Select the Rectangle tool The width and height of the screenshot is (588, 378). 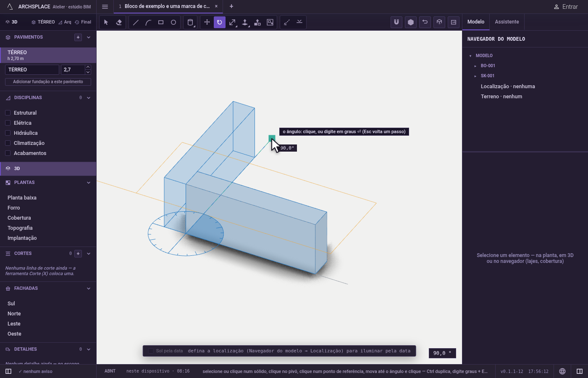tap(161, 22)
